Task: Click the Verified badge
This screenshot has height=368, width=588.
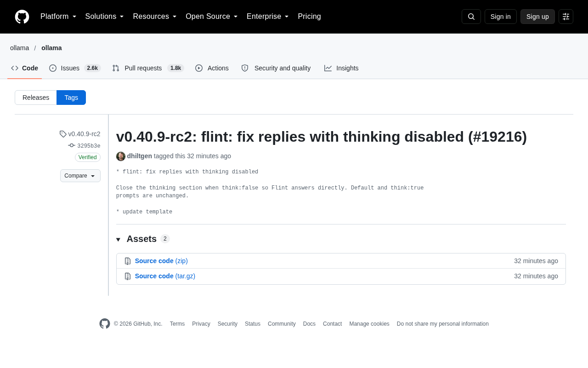Action: [88, 157]
